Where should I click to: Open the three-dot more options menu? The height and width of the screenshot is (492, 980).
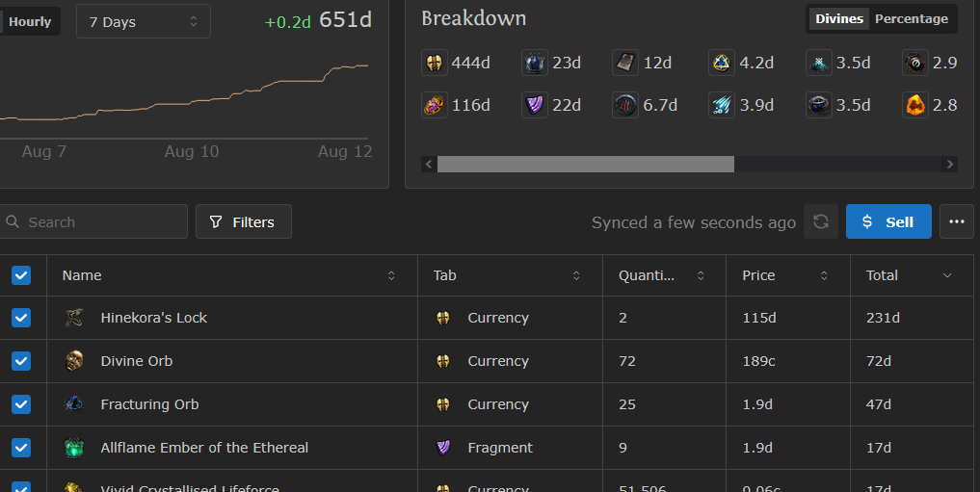point(956,221)
